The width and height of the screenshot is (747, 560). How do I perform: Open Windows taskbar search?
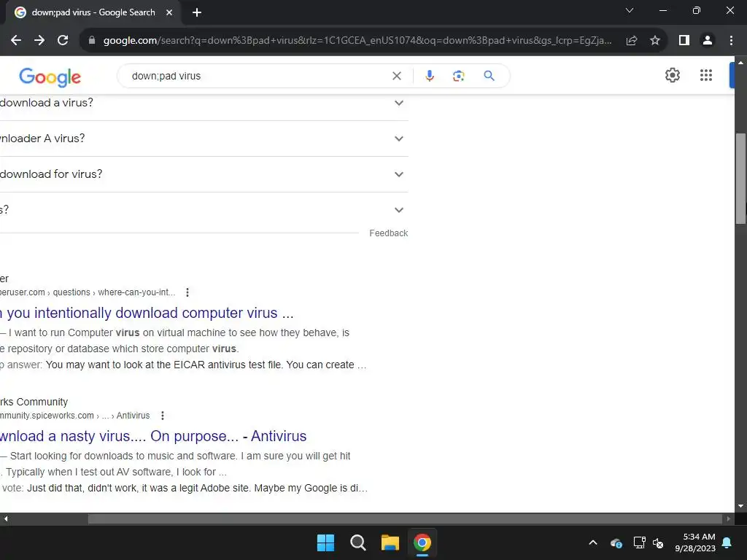pos(357,542)
